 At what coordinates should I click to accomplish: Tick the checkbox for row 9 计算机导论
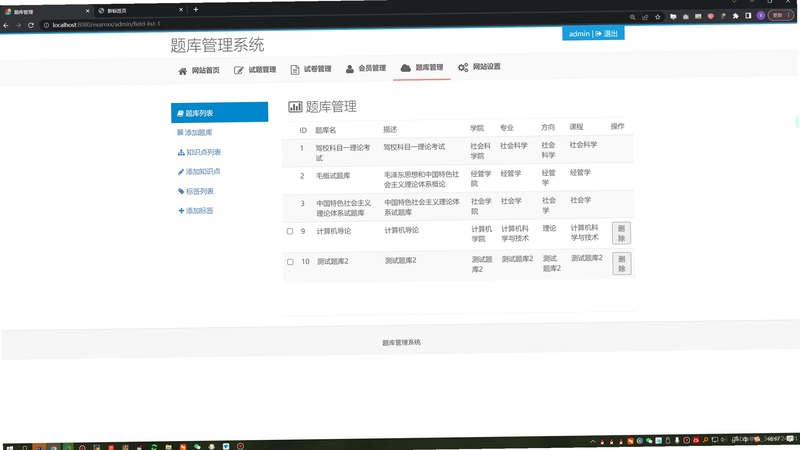coord(290,232)
